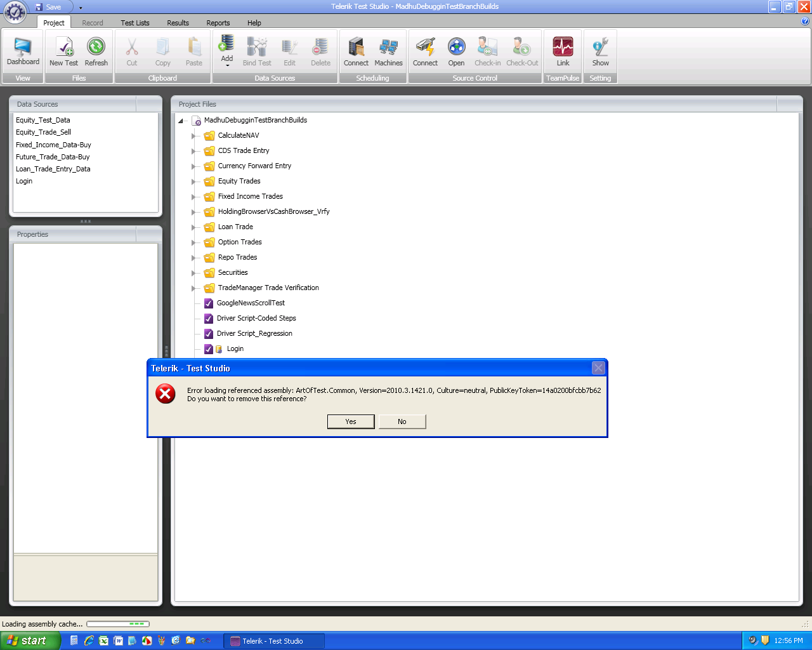Open the quick access toolbar dropdown arrow

[x=81, y=8]
